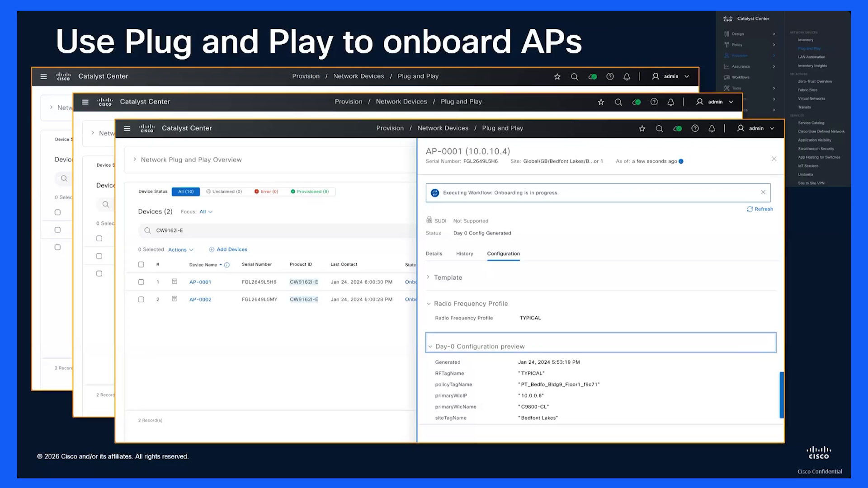Click info icon next to Device Name column
868x488 pixels.
click(x=227, y=265)
